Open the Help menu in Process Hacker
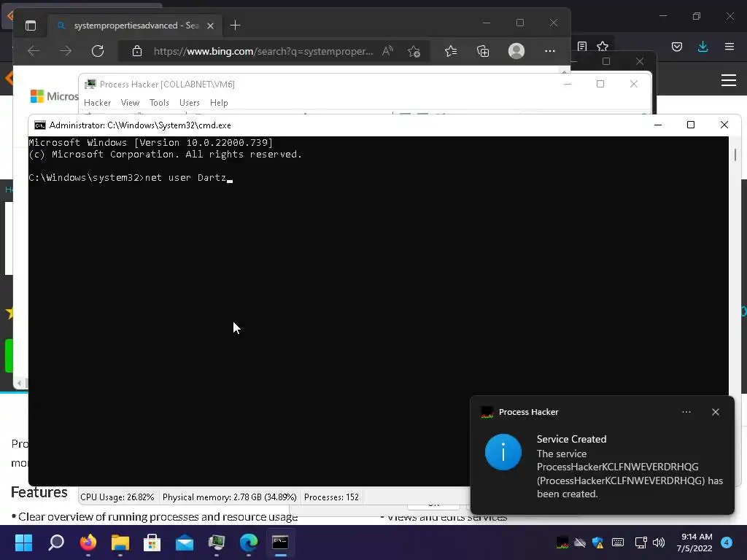This screenshot has width=747, height=560. pyautogui.click(x=219, y=103)
